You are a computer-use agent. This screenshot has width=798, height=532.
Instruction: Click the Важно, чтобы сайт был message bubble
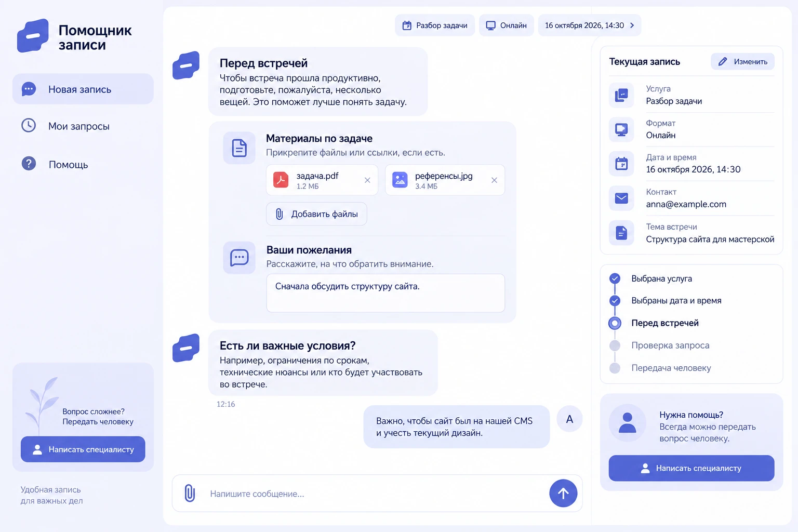click(x=457, y=427)
